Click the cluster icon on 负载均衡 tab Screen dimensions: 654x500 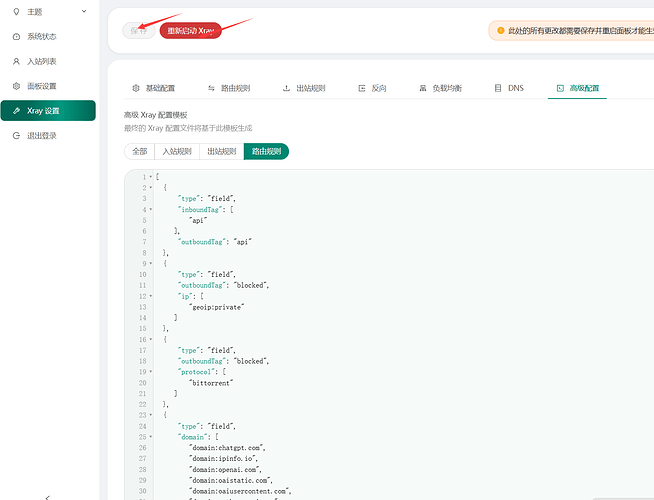point(423,88)
